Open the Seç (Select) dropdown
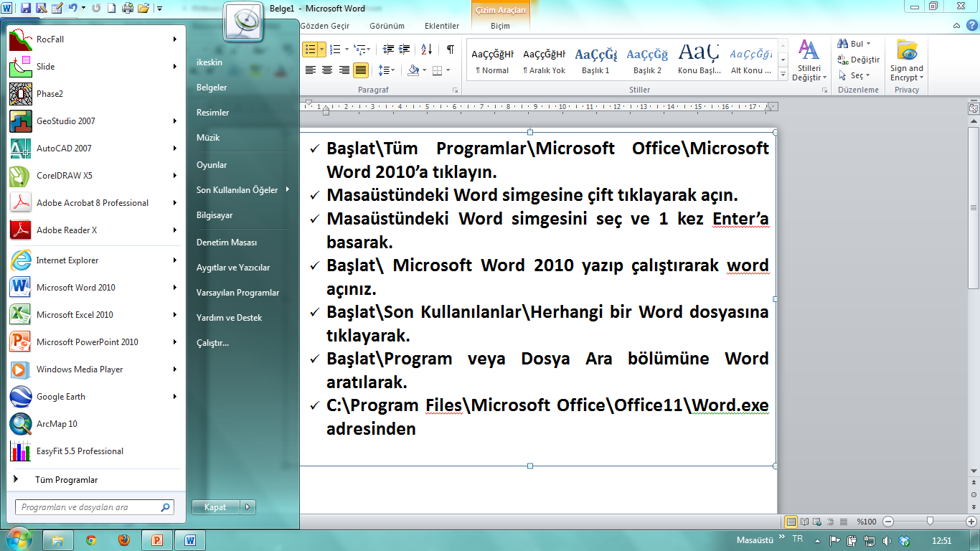Image resolution: width=980 pixels, height=551 pixels. [854, 75]
